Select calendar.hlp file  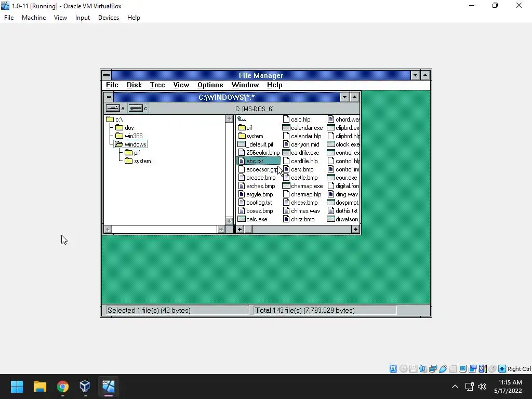pos(302,136)
